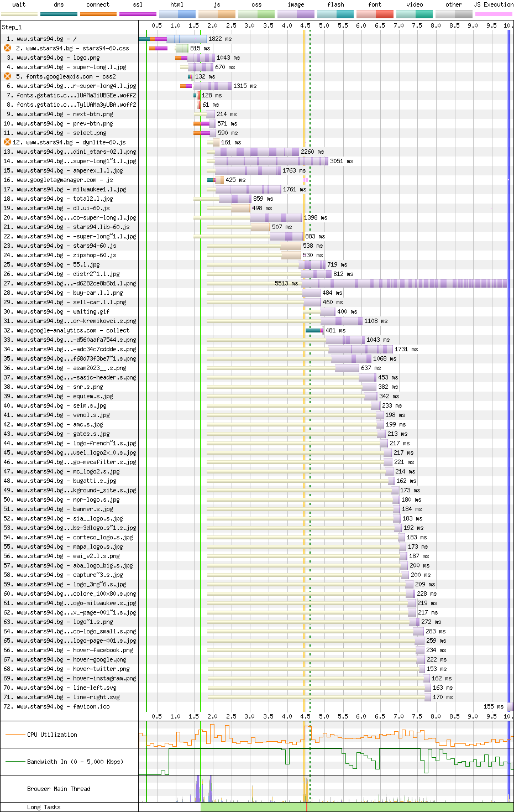The image size is (514, 812).
Task: Click the 'Browser Main Thread' label
Action: 59,789
